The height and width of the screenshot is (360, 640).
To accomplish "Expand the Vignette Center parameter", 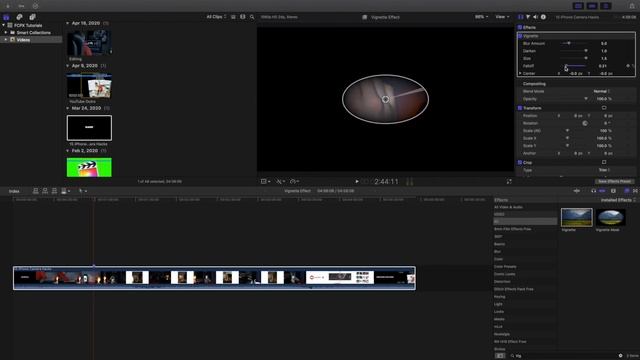I will [520, 73].
